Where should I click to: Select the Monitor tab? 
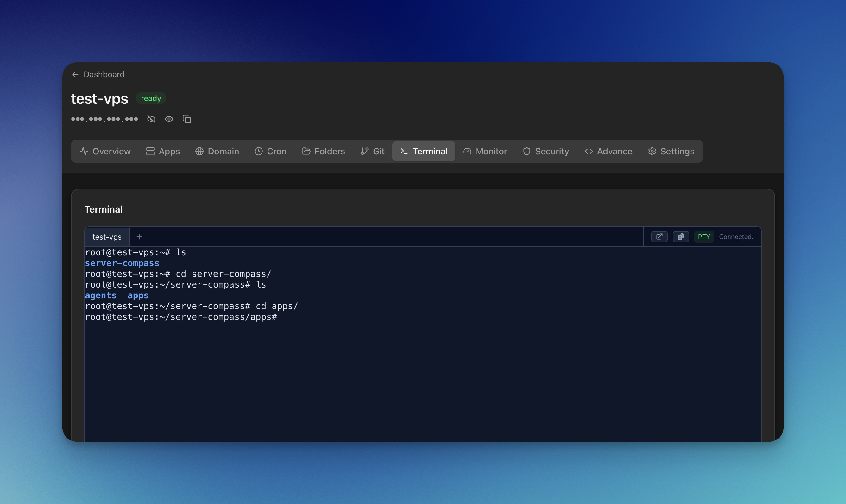[485, 151]
